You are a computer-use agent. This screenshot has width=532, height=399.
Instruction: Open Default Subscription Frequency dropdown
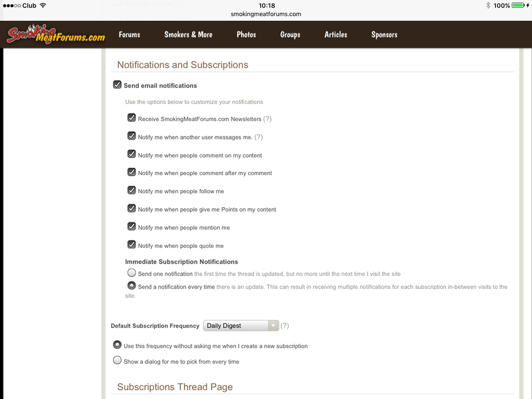pos(241,326)
